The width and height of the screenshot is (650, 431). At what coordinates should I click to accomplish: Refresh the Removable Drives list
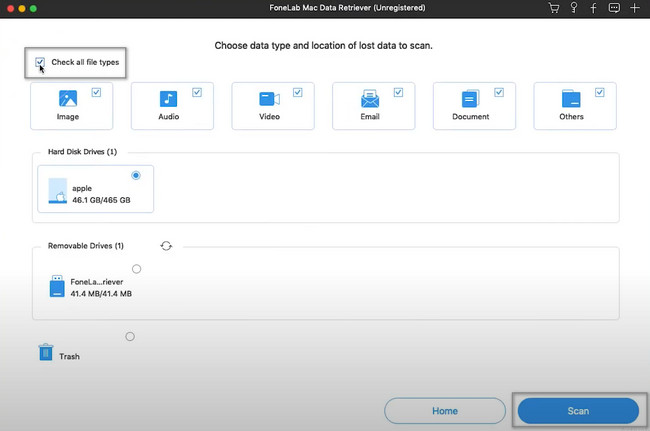point(166,245)
